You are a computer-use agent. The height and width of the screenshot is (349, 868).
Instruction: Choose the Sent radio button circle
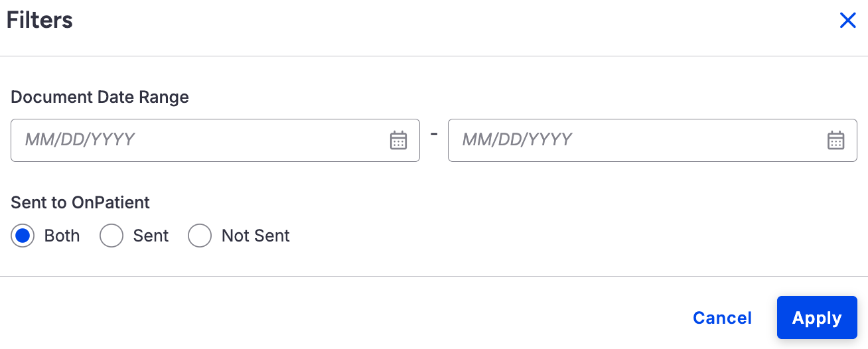tap(111, 236)
